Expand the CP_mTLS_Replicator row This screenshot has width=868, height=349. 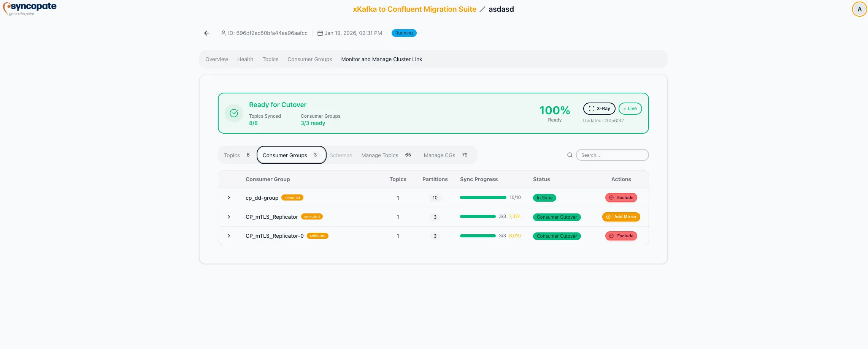(x=229, y=217)
